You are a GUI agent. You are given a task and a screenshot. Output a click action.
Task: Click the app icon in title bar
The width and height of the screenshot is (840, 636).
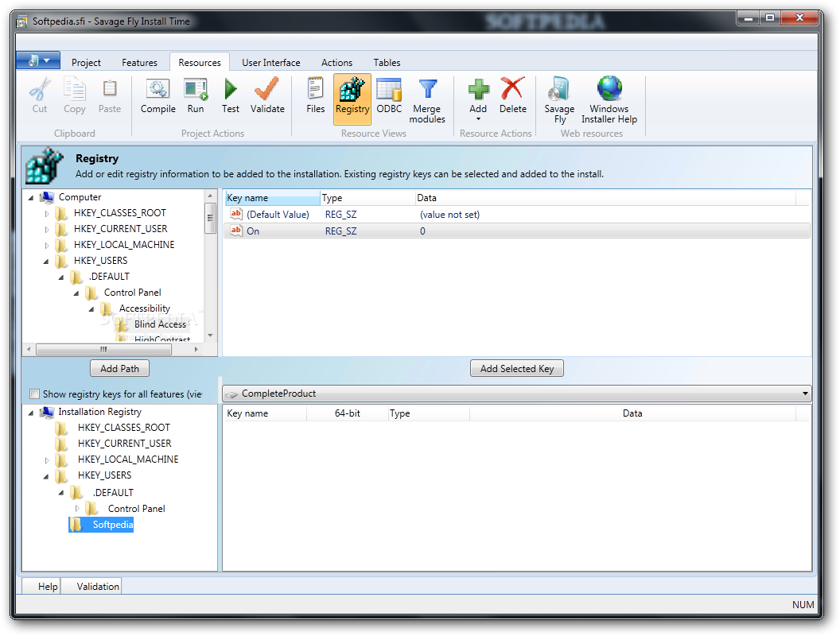(x=22, y=21)
